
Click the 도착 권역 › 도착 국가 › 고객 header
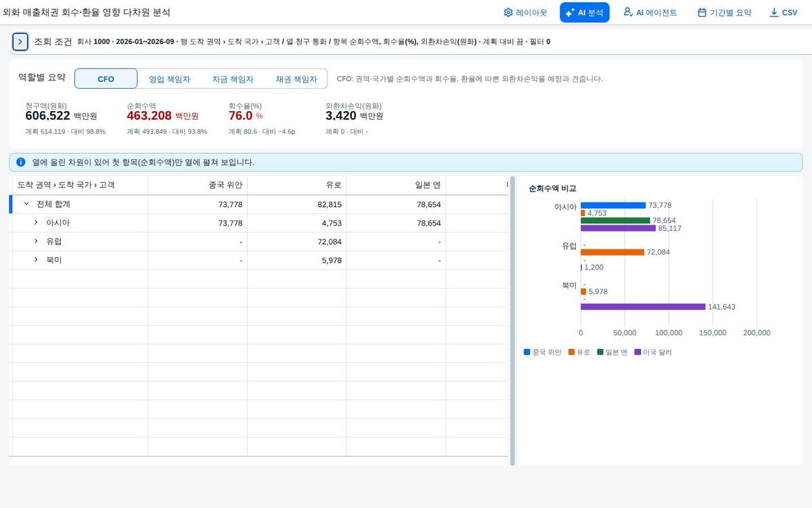78,185
